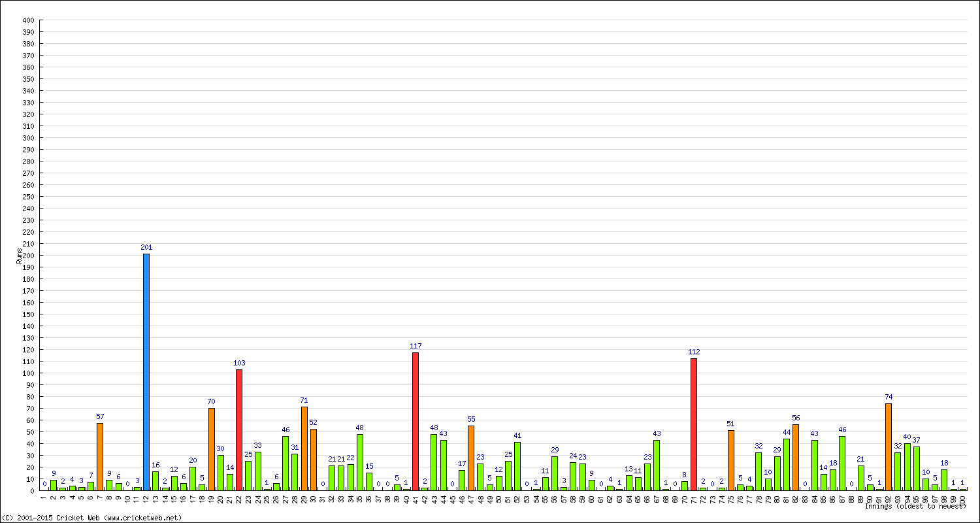Select the orange bar at innings 19
980x523 pixels.
pos(212,449)
